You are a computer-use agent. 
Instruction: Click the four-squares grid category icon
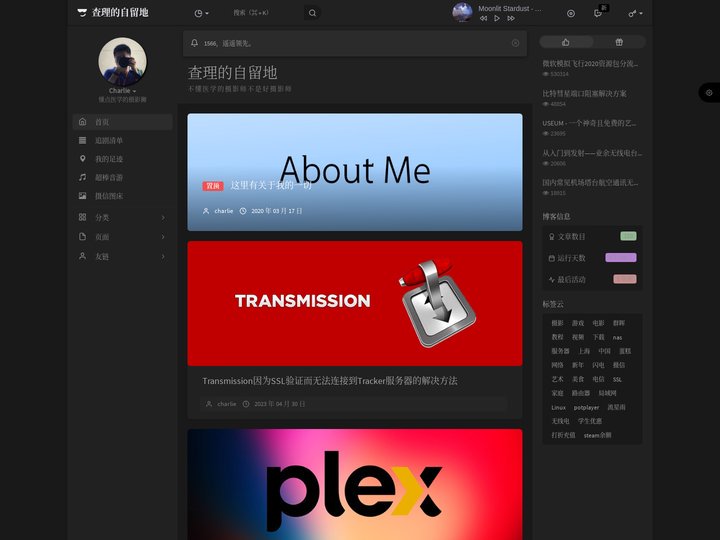tap(83, 217)
